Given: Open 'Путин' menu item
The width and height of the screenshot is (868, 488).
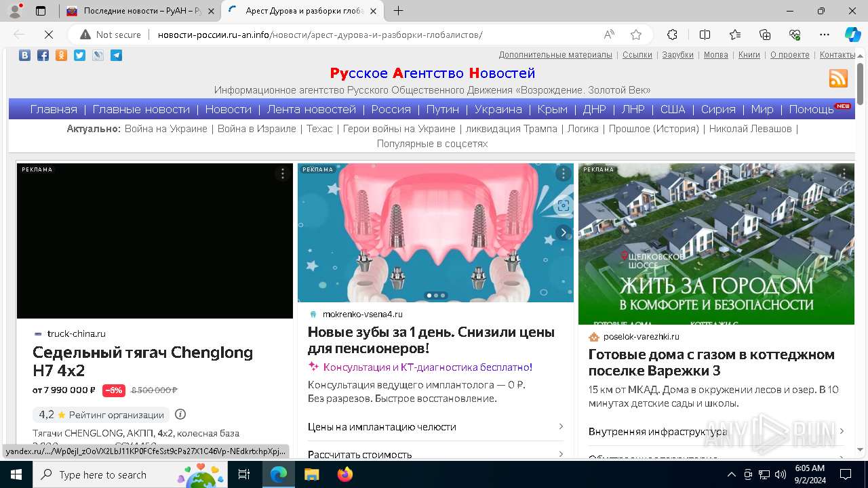Looking at the screenshot, I should (443, 109).
